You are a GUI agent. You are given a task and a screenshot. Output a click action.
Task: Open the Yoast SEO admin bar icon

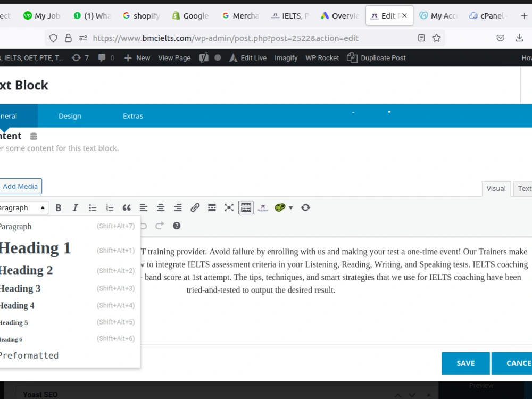pos(204,58)
